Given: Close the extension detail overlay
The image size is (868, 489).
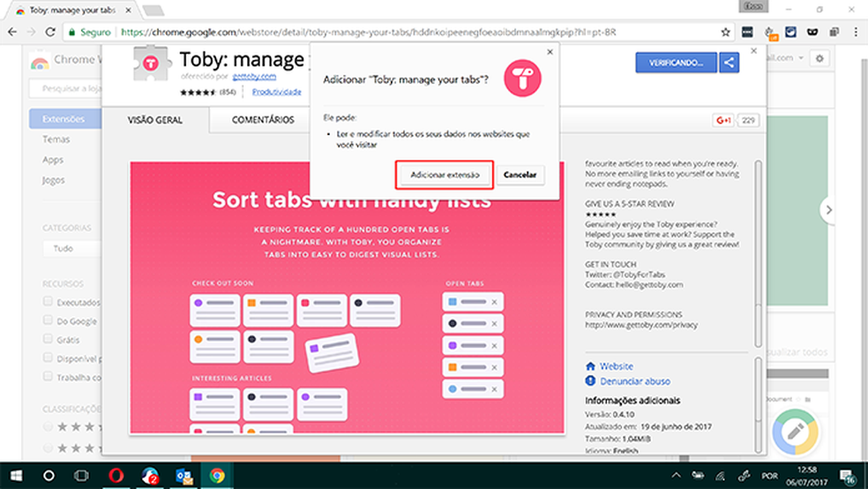Looking at the screenshot, I should [753, 51].
